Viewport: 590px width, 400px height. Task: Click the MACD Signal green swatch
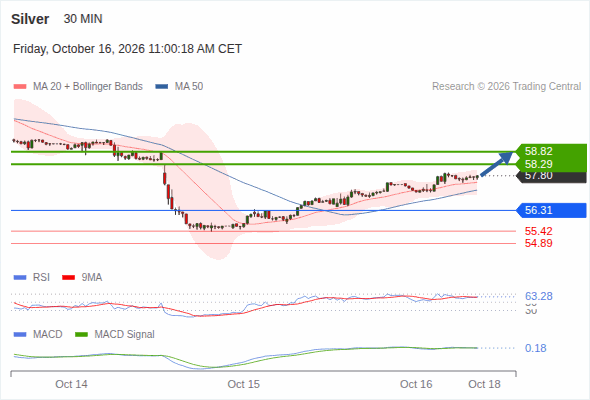pos(81,335)
